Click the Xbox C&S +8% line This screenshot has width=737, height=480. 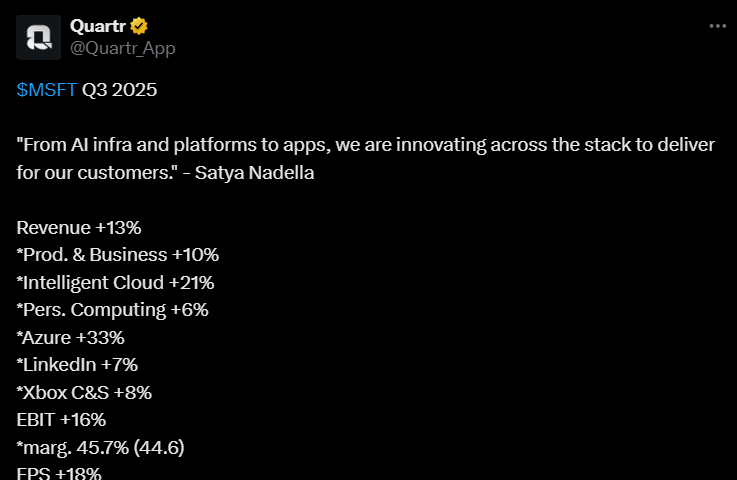click(x=84, y=393)
